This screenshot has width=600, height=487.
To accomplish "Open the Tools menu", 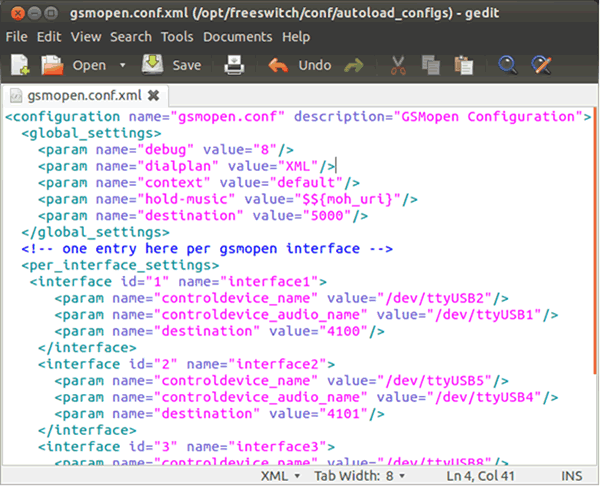I will (x=177, y=37).
